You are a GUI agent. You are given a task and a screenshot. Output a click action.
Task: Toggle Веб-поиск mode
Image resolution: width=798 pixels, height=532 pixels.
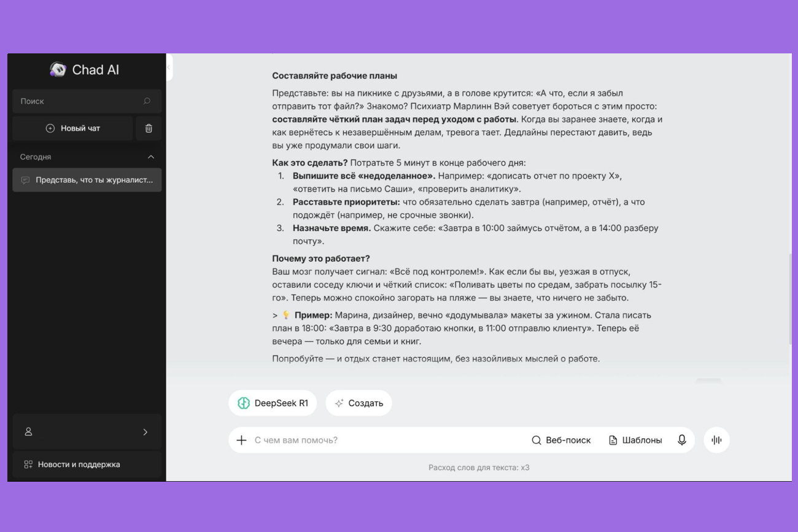point(560,440)
